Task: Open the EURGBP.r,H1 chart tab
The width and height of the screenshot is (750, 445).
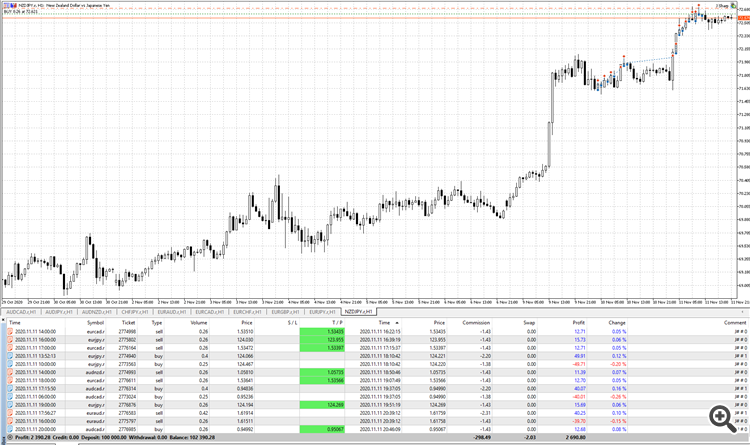Action: pos(285,312)
